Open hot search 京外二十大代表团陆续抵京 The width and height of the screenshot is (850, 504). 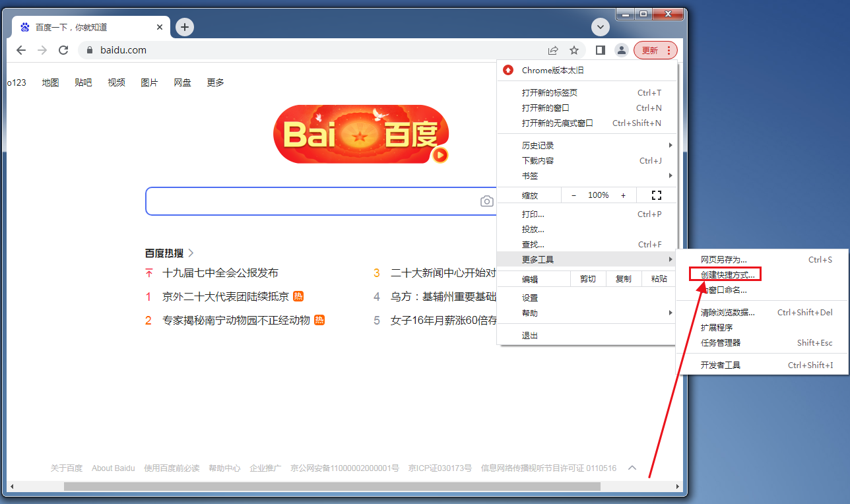(x=226, y=297)
